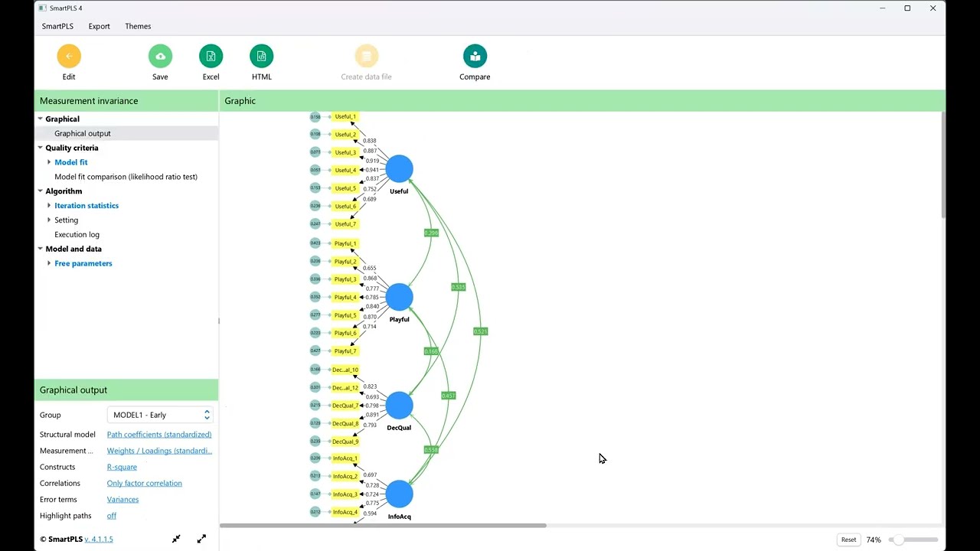Expand the Setting node arrow
The width and height of the screenshot is (980, 551).
[49, 220]
